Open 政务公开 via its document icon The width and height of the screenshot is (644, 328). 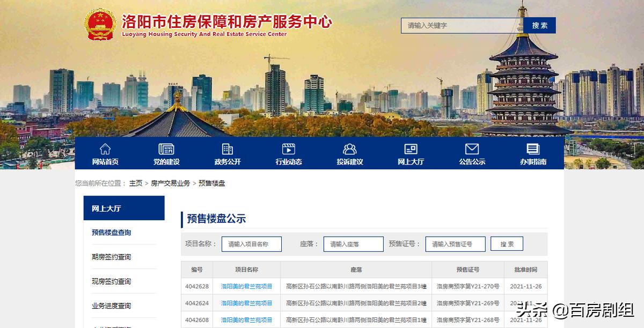point(227,151)
